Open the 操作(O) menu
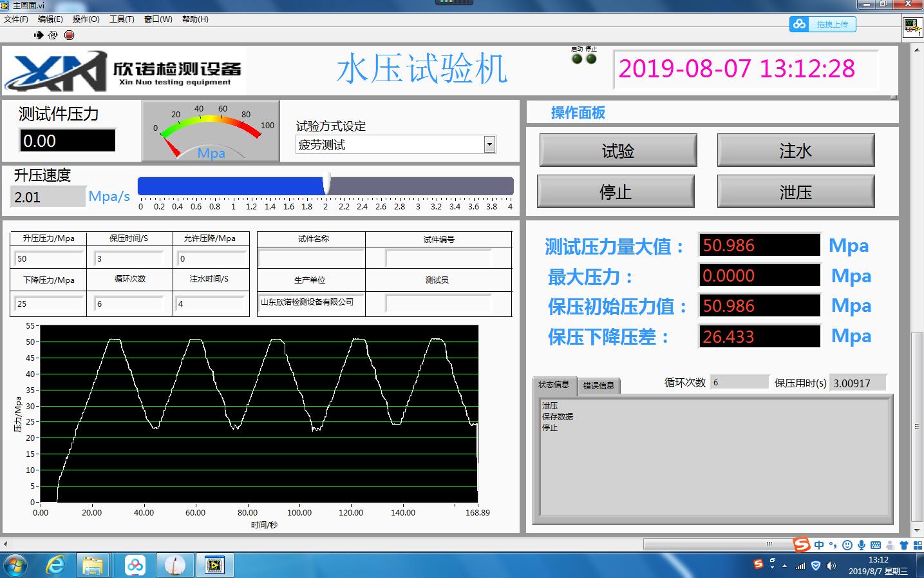The width and height of the screenshot is (924, 578). pyautogui.click(x=86, y=19)
